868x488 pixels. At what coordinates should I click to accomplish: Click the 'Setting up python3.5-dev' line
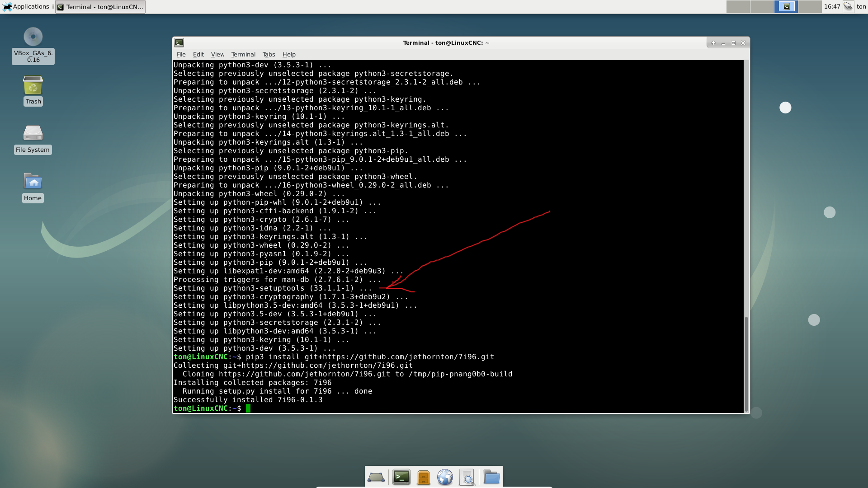coord(275,314)
